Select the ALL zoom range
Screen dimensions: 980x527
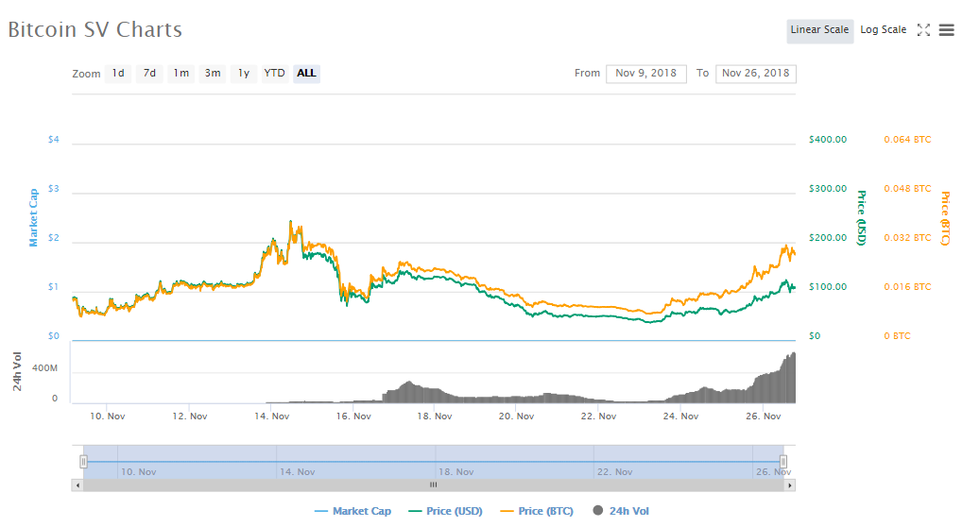[x=306, y=73]
